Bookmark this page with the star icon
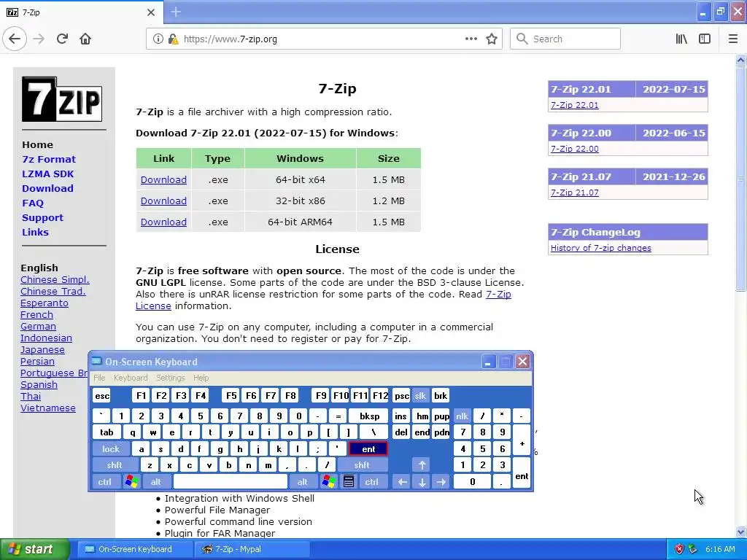Viewport: 747px width, 560px height. coord(492,39)
